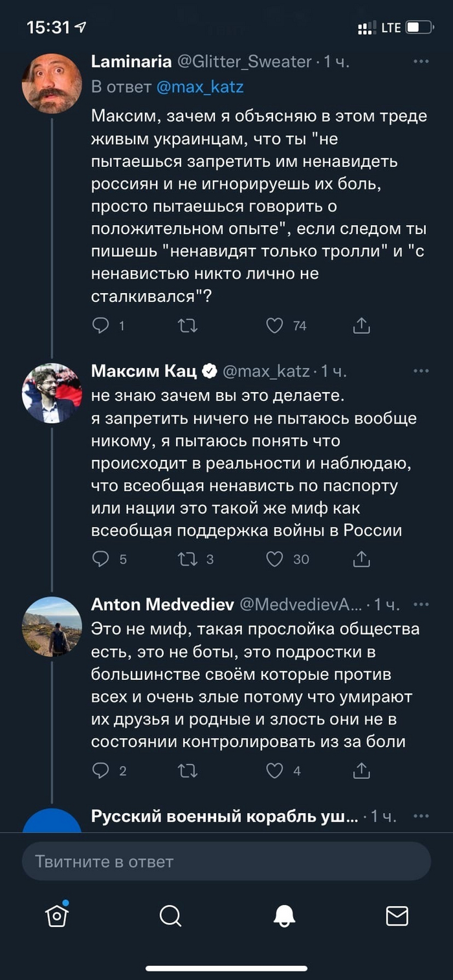
Task: Open the Search tab
Action: coord(170,915)
